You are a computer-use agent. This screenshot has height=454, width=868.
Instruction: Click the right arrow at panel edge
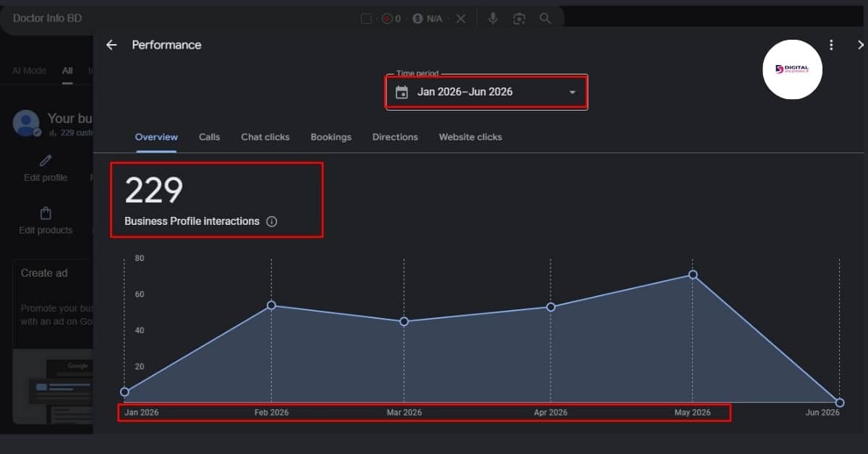click(860, 45)
